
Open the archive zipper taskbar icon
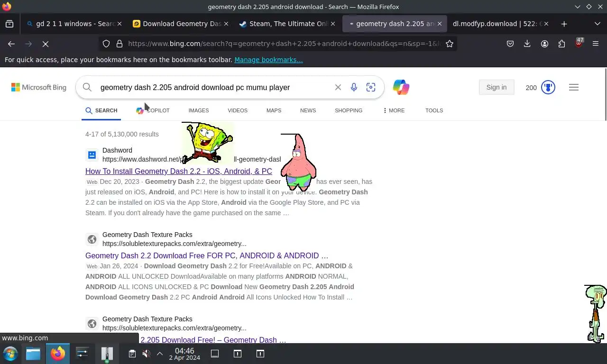click(107, 354)
